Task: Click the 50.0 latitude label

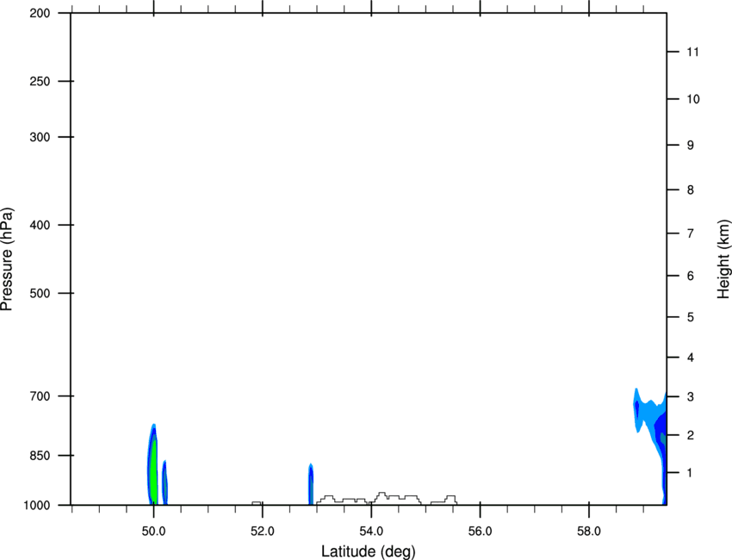Action: click(153, 532)
